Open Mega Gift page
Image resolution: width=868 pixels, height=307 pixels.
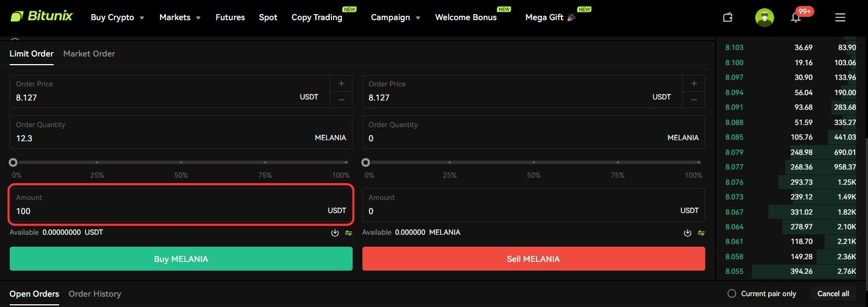(x=550, y=17)
